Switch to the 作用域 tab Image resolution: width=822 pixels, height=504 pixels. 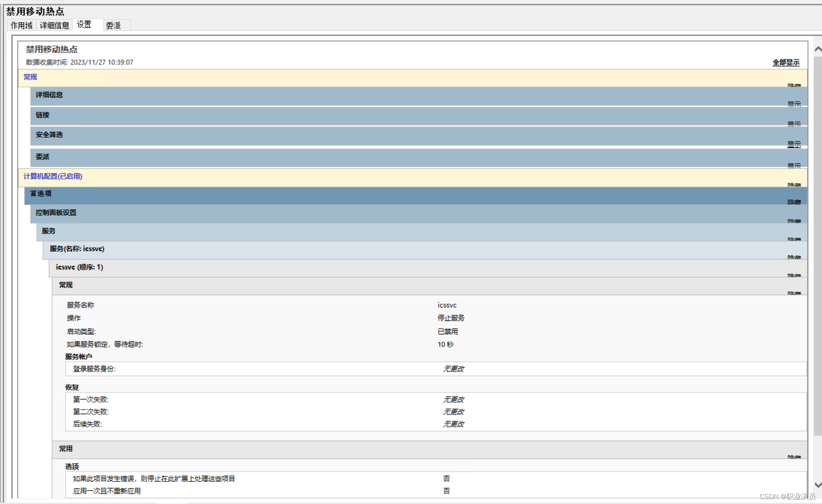21,25
